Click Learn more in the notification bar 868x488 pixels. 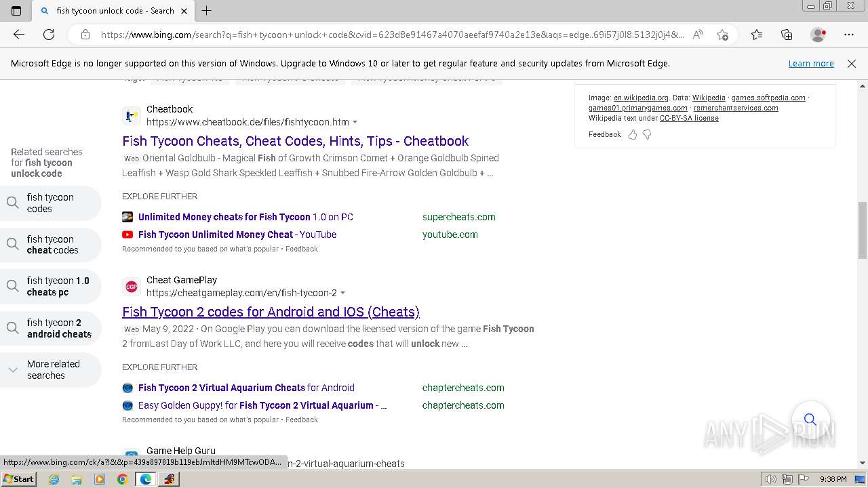point(811,64)
